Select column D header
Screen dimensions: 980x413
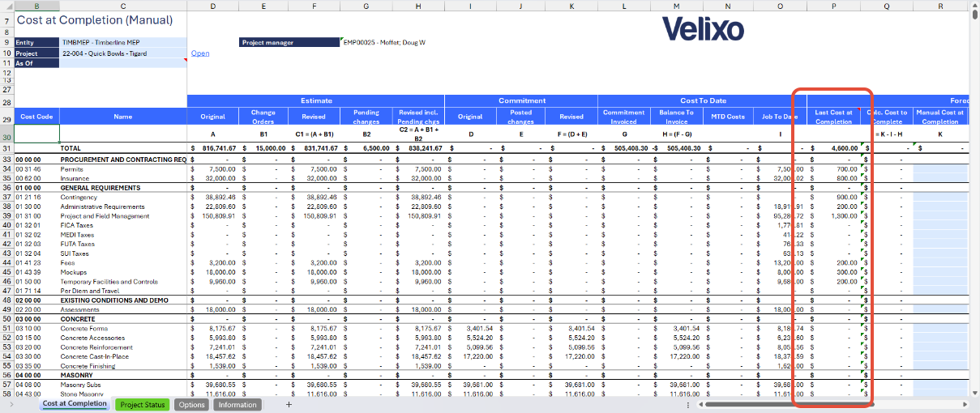click(212, 6)
